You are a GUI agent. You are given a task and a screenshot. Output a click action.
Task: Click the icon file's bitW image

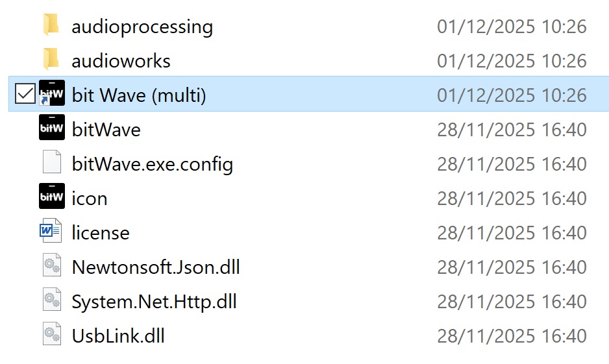[52, 198]
